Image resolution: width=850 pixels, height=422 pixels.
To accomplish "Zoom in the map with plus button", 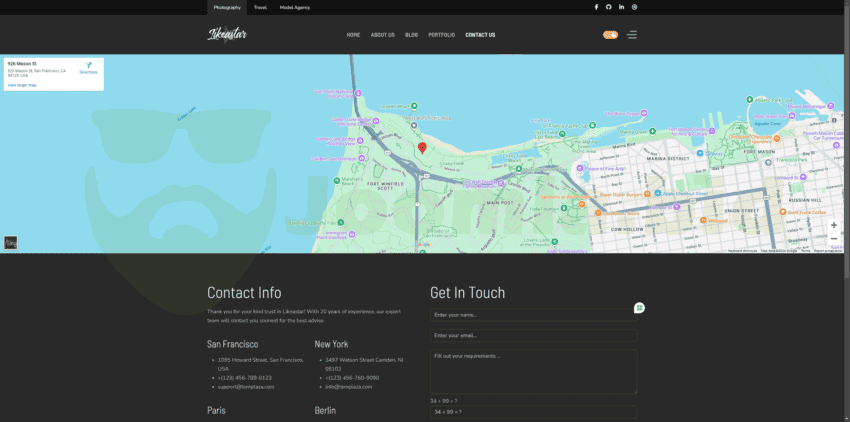I will coord(834,225).
